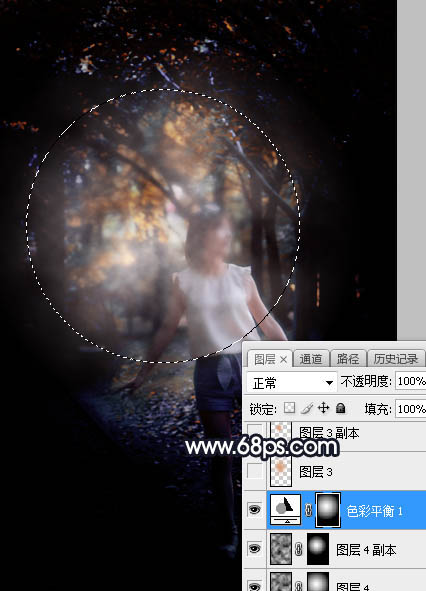Open the 正常 blend mode dropdown
Image resolution: width=426 pixels, height=591 pixels.
[291, 383]
